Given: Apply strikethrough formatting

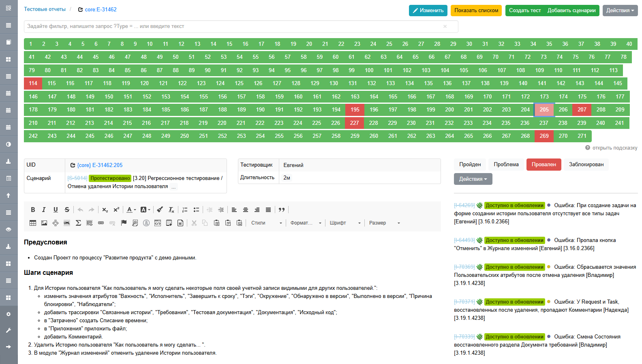Looking at the screenshot, I should [67, 210].
